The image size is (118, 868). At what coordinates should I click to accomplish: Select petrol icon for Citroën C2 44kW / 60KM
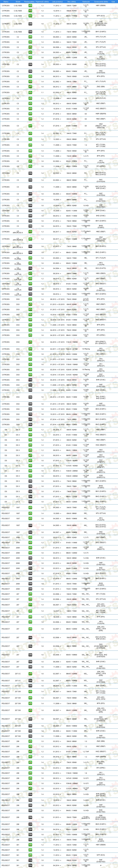pyautogui.click(x=30, y=37)
